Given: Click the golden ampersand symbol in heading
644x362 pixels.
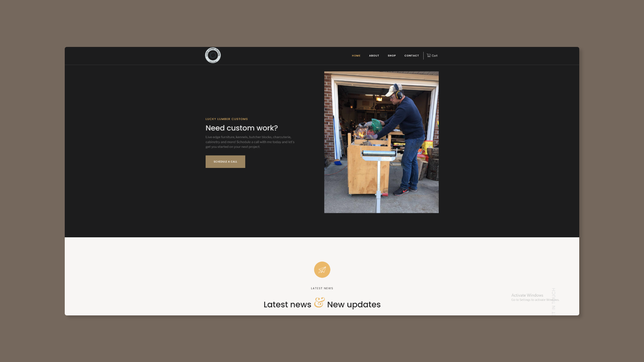Looking at the screenshot, I should [x=319, y=302].
